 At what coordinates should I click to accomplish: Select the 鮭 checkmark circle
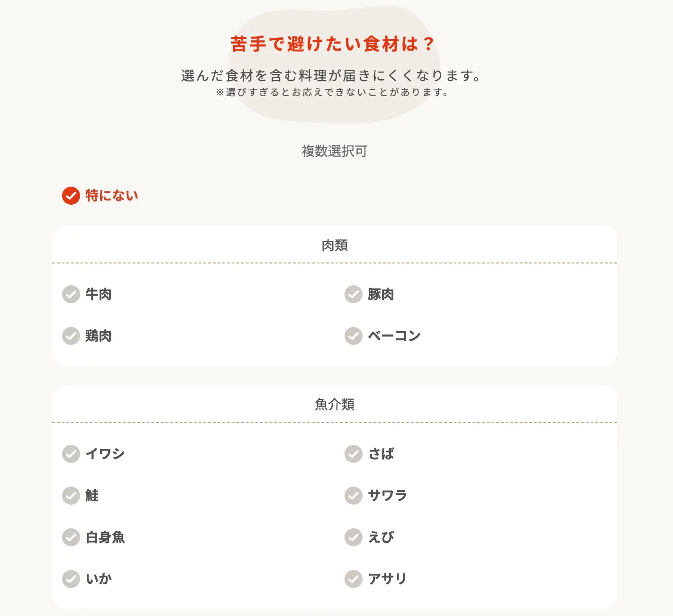71,495
